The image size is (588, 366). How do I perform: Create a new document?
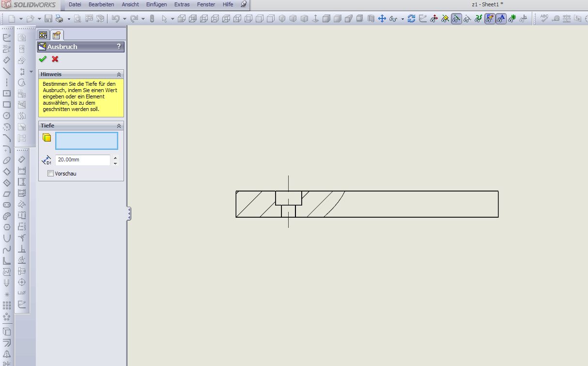[12, 19]
